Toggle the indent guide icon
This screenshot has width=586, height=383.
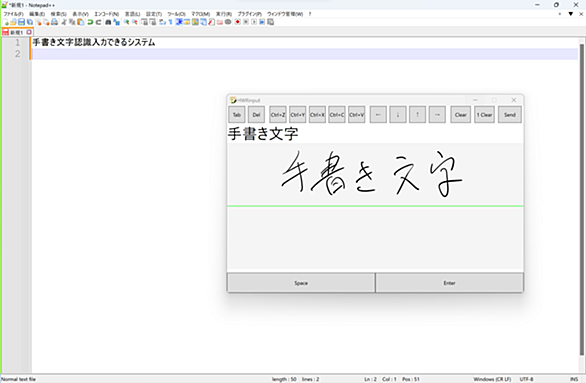(x=179, y=22)
